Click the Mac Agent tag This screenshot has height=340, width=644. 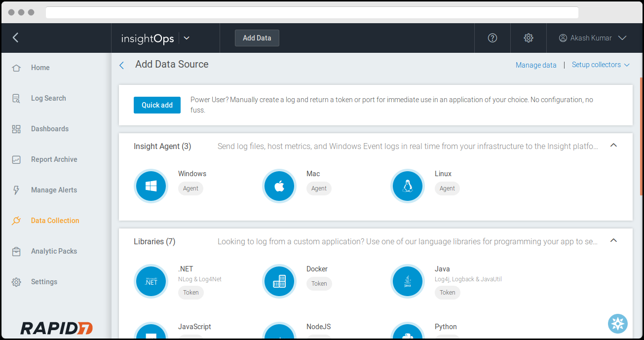319,189
